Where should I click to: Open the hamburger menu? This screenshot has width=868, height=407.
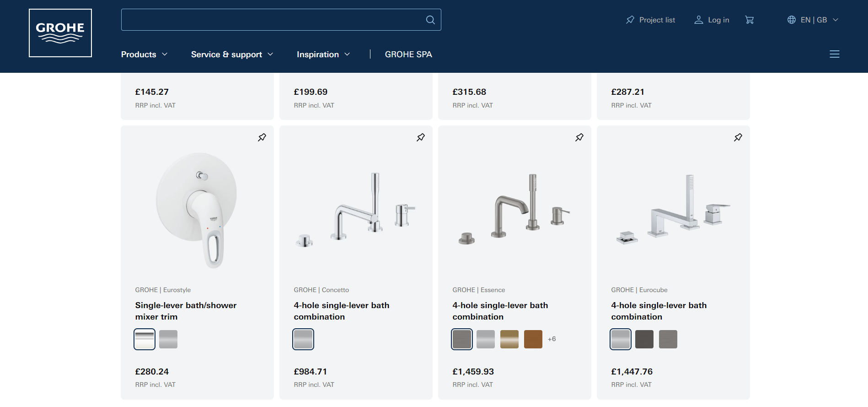[834, 54]
